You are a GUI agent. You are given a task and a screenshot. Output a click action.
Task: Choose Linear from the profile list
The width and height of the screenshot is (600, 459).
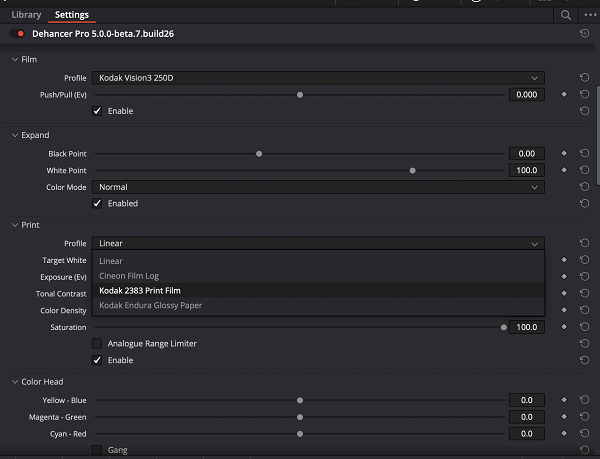[318, 261]
